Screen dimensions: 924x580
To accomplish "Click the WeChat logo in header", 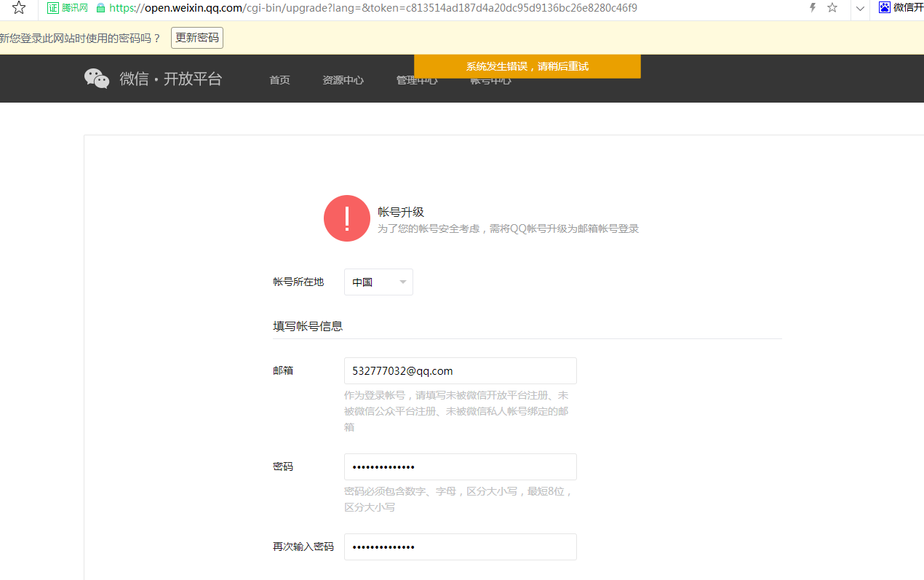I will [97, 79].
